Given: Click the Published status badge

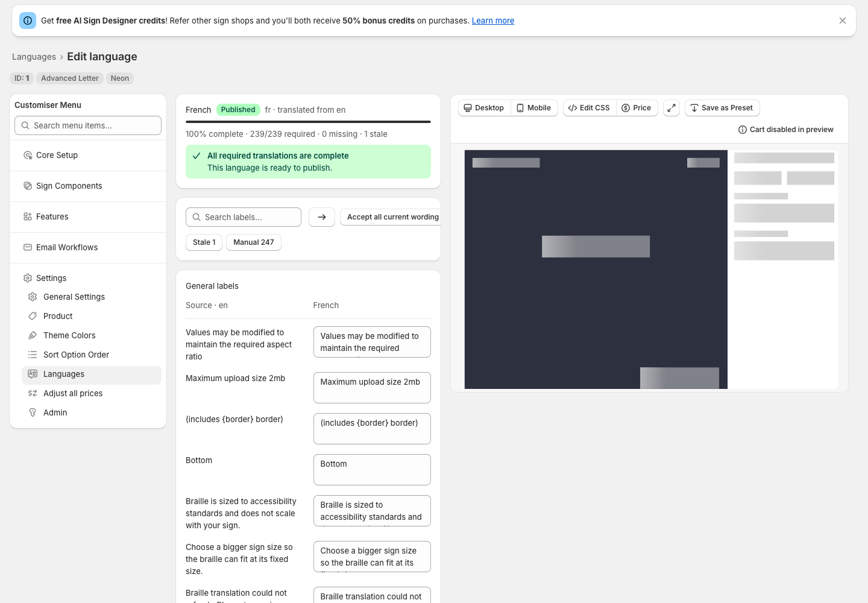Looking at the screenshot, I should coord(238,110).
